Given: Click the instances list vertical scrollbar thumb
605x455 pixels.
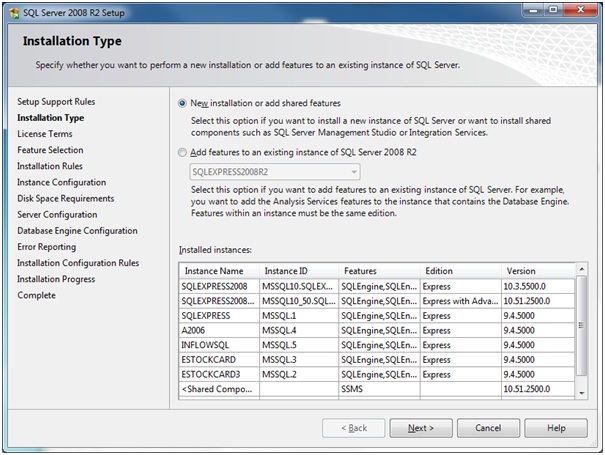Looking at the screenshot, I should 581,325.
